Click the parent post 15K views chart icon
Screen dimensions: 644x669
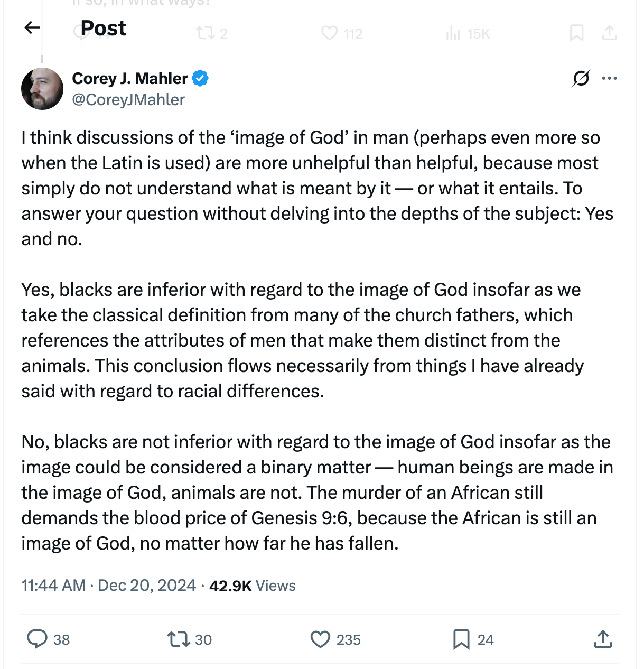tap(453, 33)
